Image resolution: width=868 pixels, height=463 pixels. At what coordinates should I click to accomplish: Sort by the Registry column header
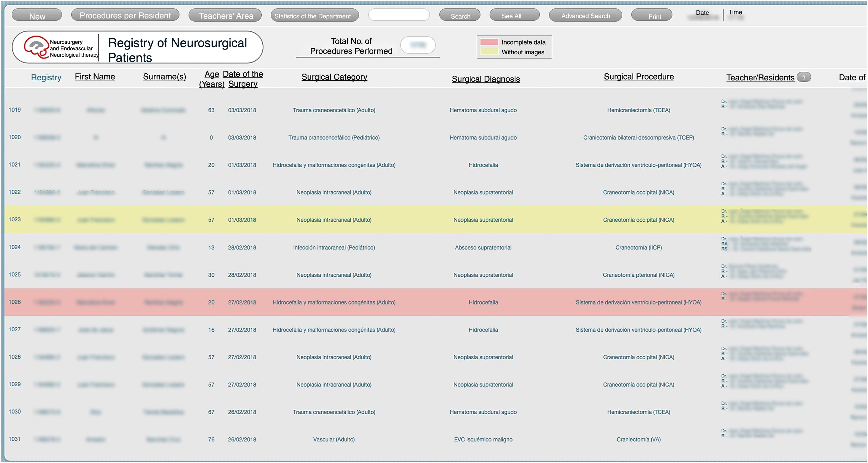coord(46,77)
